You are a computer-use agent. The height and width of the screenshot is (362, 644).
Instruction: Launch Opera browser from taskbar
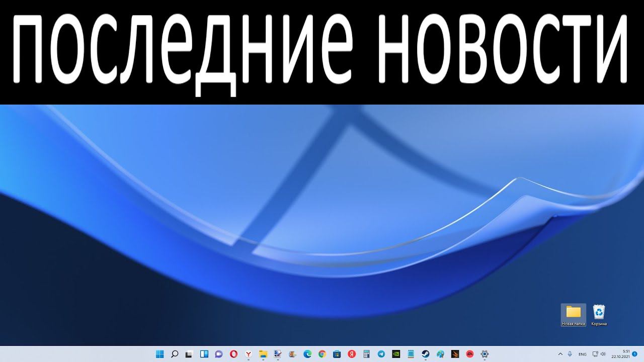click(233, 354)
